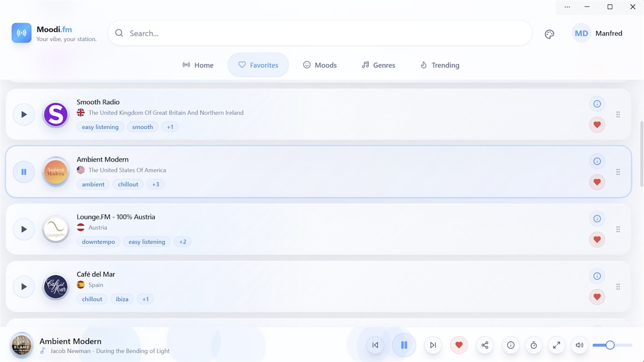
Task: Click the "ambient" tag on Ambient Modern
Action: 93,184
